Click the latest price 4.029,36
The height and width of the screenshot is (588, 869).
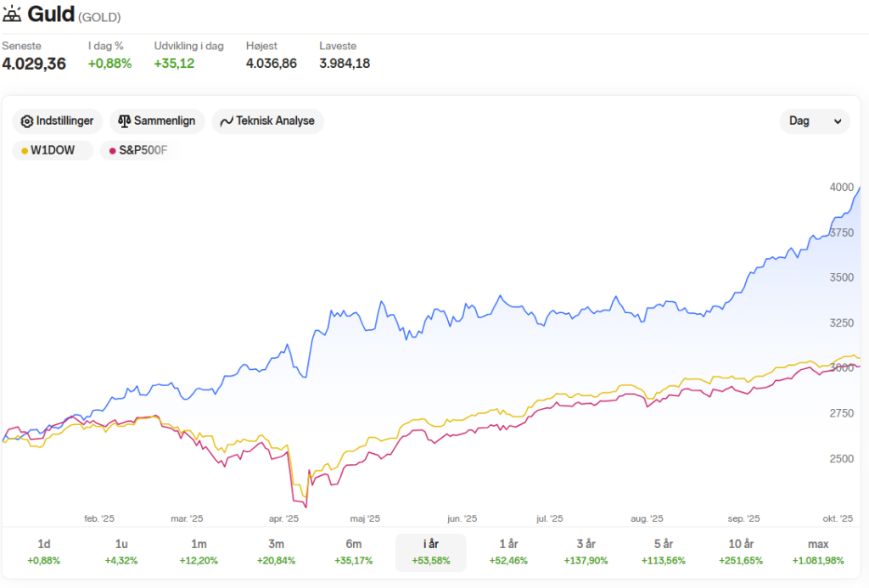coord(34,64)
